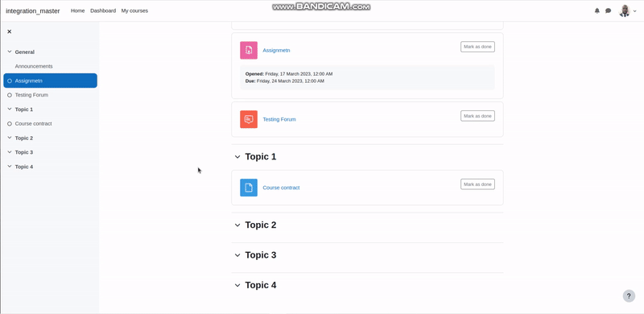Select Announcements in the course index
The height and width of the screenshot is (314, 644).
(34, 66)
